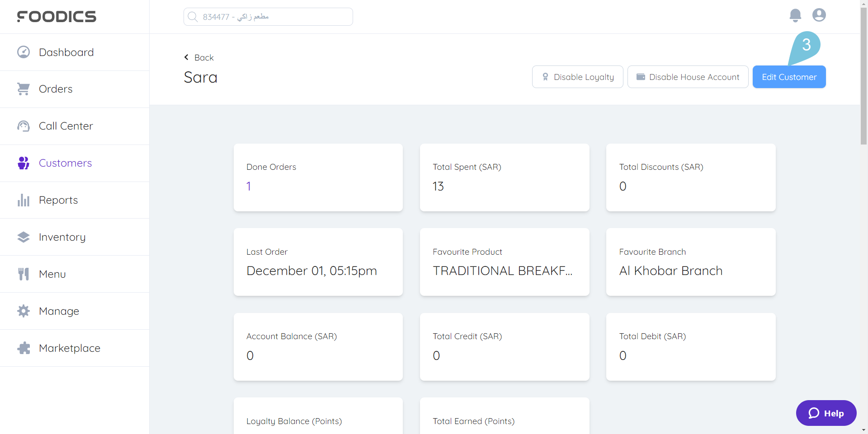This screenshot has width=868, height=434.
Task: Open the notifications bell
Action: point(795,15)
